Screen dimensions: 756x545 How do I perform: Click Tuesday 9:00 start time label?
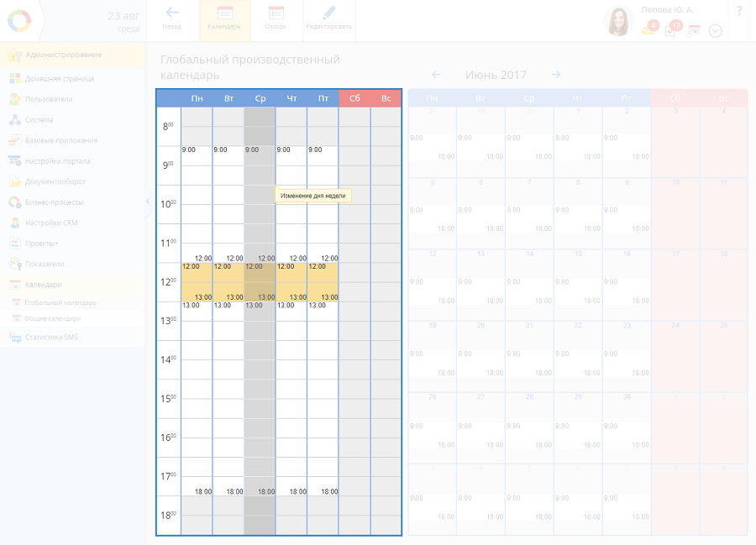pos(220,149)
